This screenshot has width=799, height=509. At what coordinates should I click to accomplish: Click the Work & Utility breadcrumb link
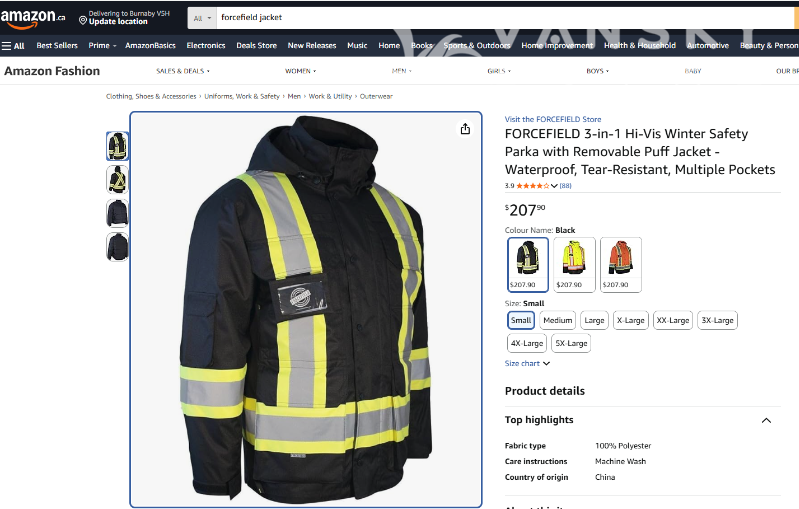point(330,96)
